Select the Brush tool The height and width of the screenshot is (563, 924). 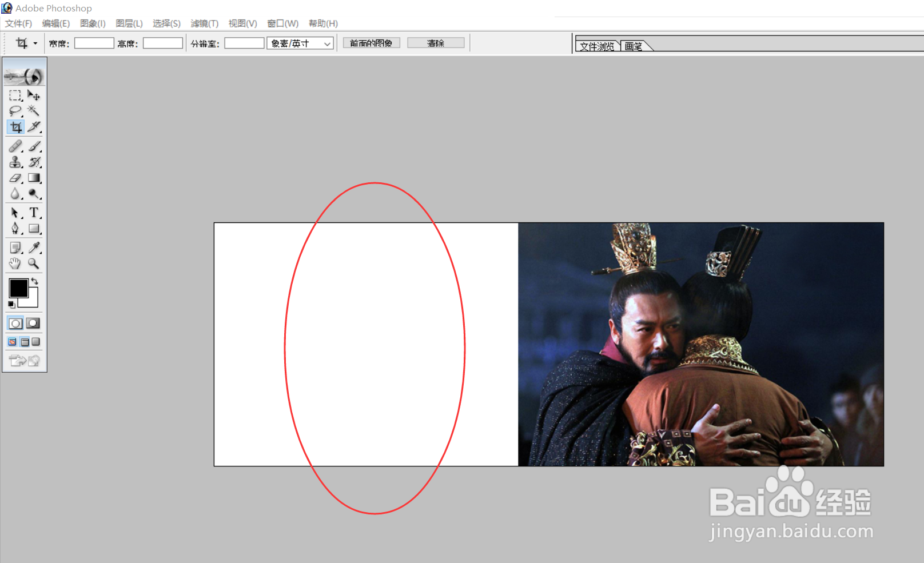[34, 146]
